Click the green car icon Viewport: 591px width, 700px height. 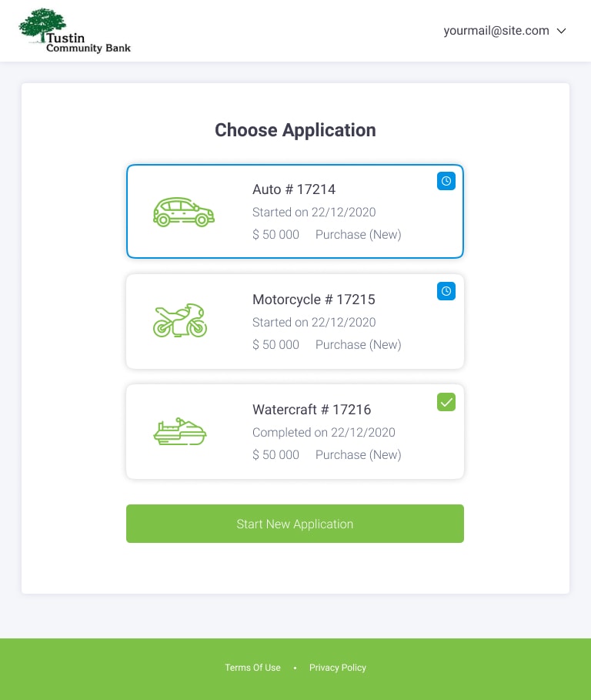[184, 212]
